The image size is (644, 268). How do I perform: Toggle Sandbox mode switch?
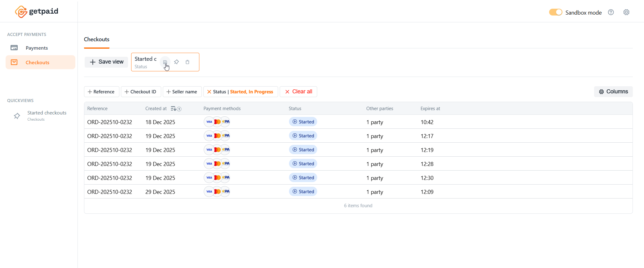[555, 12]
